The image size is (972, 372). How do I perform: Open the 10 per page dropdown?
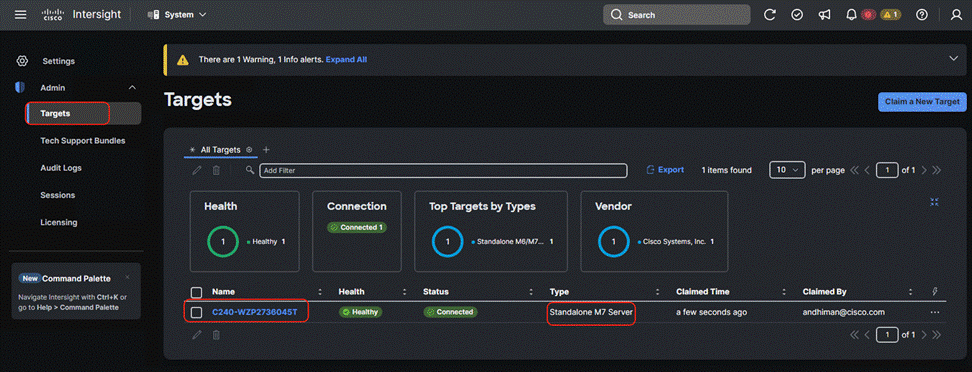tap(787, 170)
